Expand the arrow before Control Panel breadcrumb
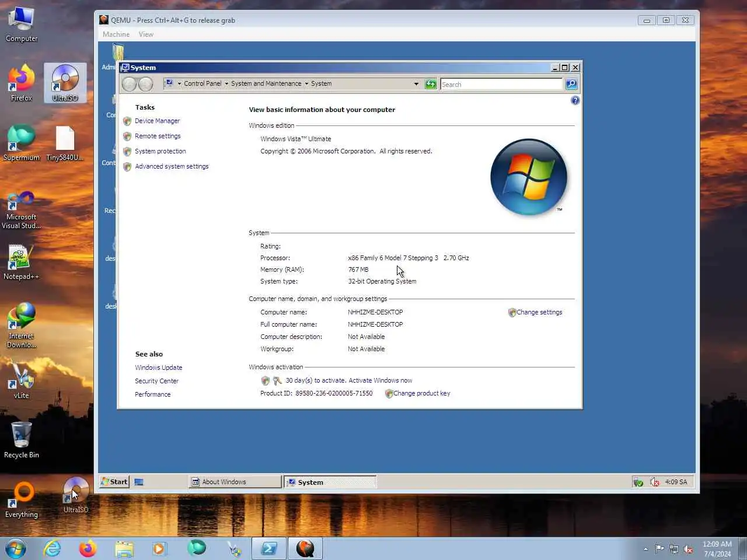 [x=179, y=84]
